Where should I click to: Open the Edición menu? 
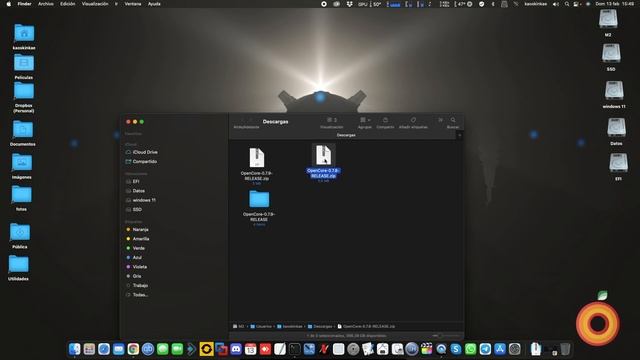(x=67, y=4)
